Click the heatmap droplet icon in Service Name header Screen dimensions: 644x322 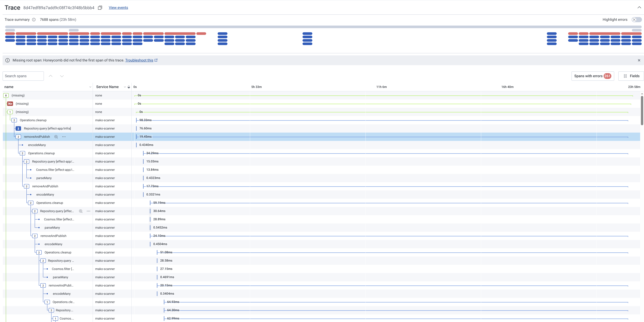pyautogui.click(x=129, y=87)
